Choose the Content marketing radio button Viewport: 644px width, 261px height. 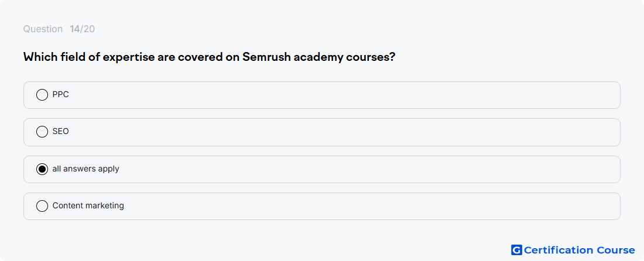[x=42, y=205]
